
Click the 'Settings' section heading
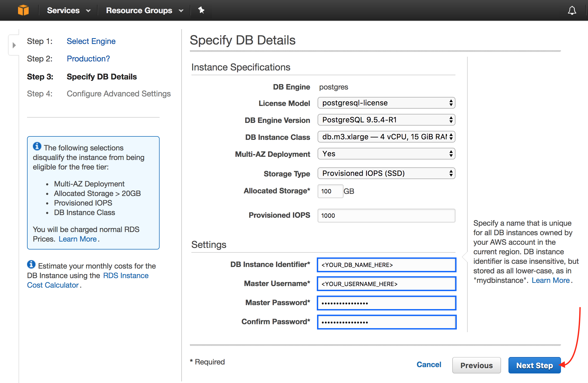tap(209, 244)
